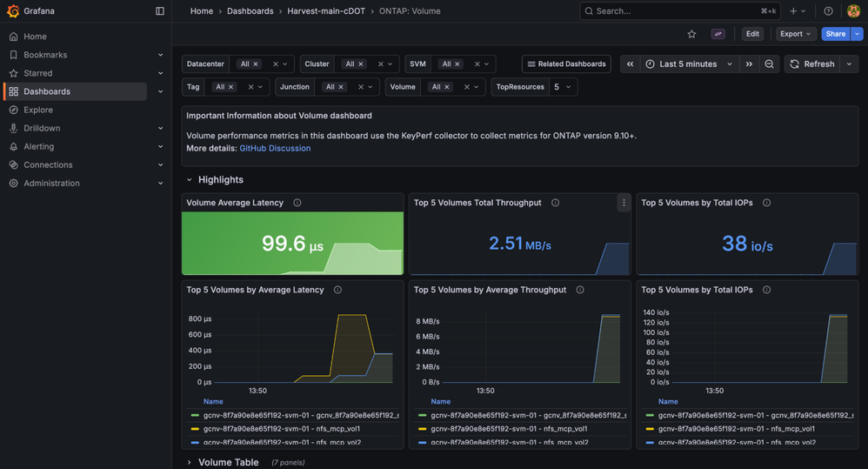Shift time range forward with double-right arrows
868x469 pixels.
click(749, 64)
